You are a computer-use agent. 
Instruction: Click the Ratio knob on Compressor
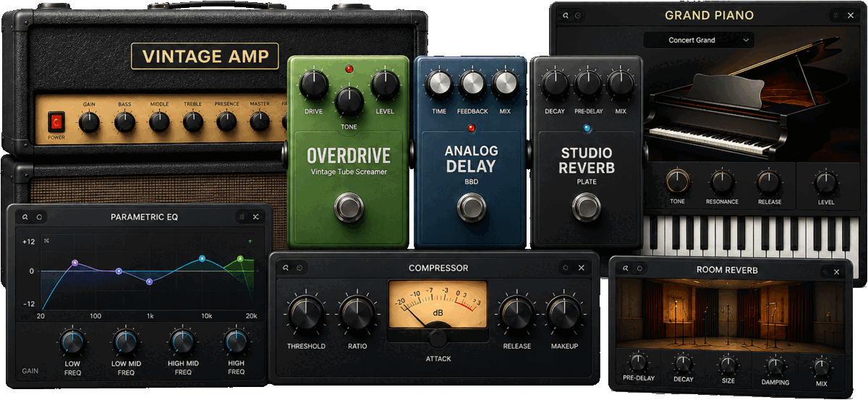point(357,314)
